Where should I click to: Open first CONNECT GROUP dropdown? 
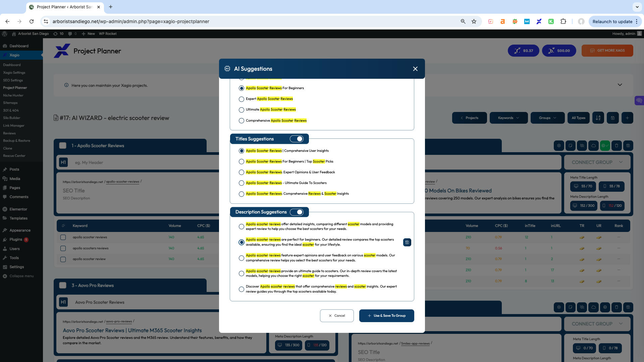[597, 162]
